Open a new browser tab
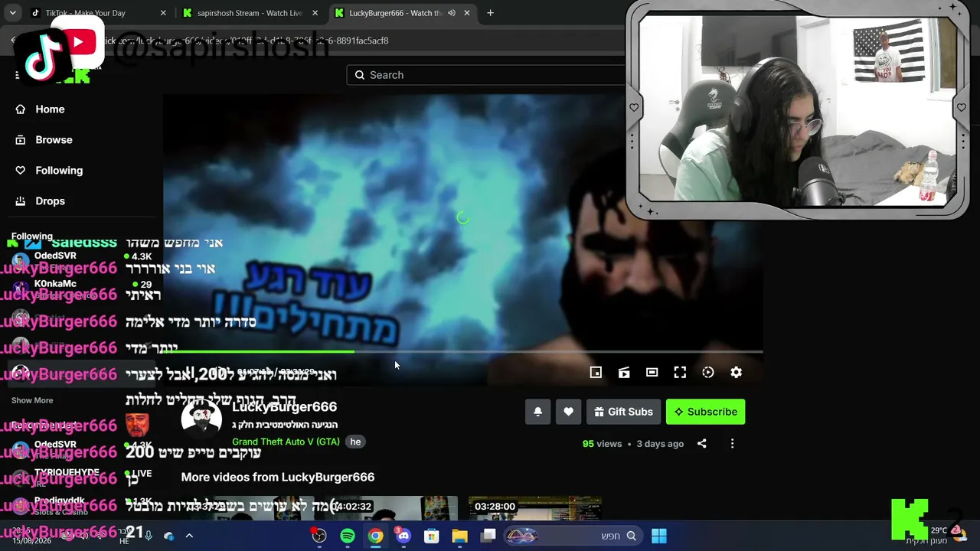 490,13
